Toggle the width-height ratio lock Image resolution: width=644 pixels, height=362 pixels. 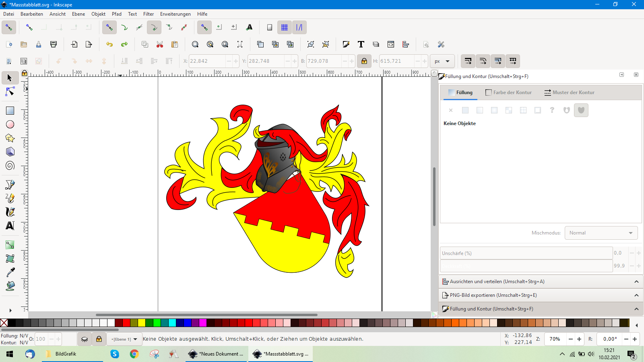pos(364,61)
